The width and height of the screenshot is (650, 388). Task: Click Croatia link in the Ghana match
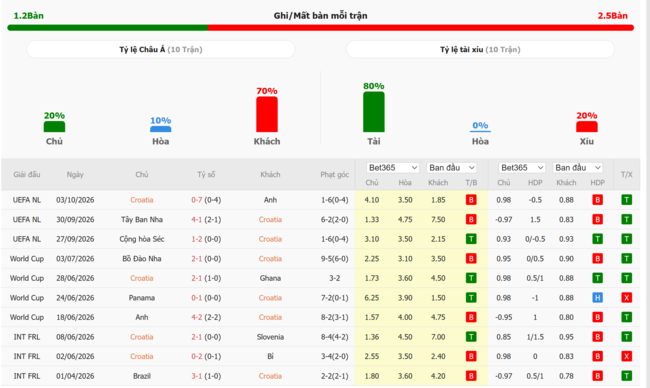click(x=142, y=278)
